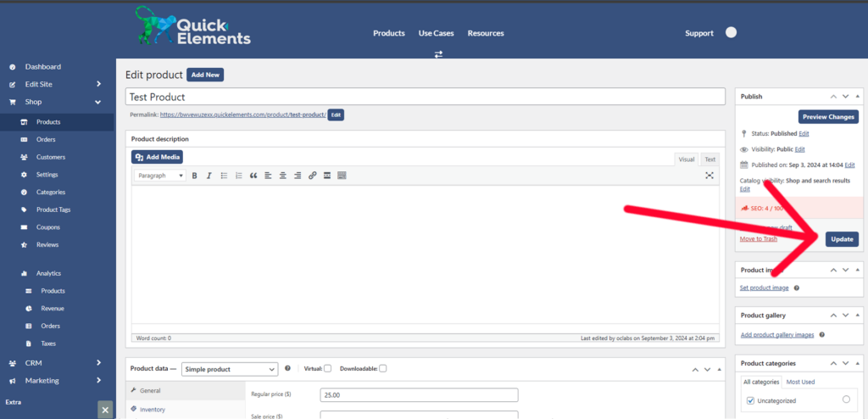
Task: Click the Orders icon under Shop
Action: click(x=24, y=140)
